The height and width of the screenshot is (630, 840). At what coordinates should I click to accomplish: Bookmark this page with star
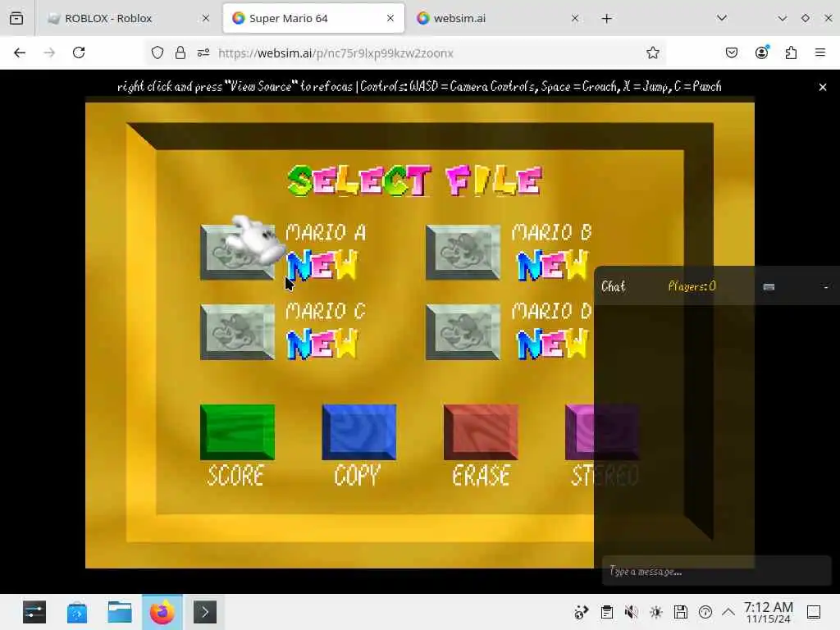tap(652, 52)
